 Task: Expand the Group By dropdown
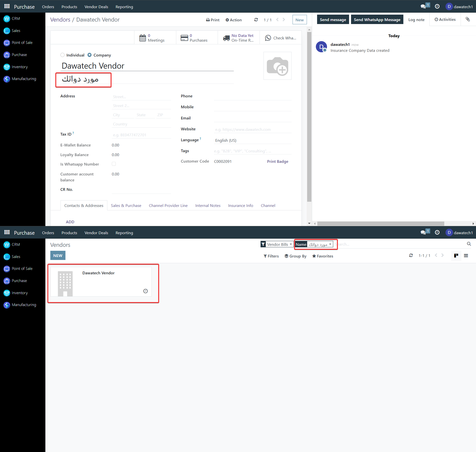tap(295, 256)
